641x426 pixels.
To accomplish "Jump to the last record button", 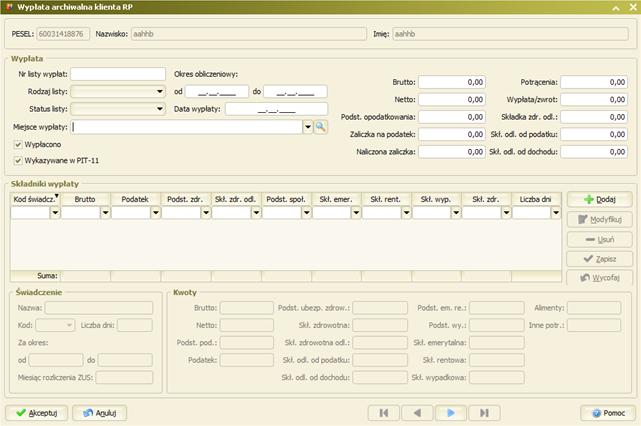I will pos(484,413).
